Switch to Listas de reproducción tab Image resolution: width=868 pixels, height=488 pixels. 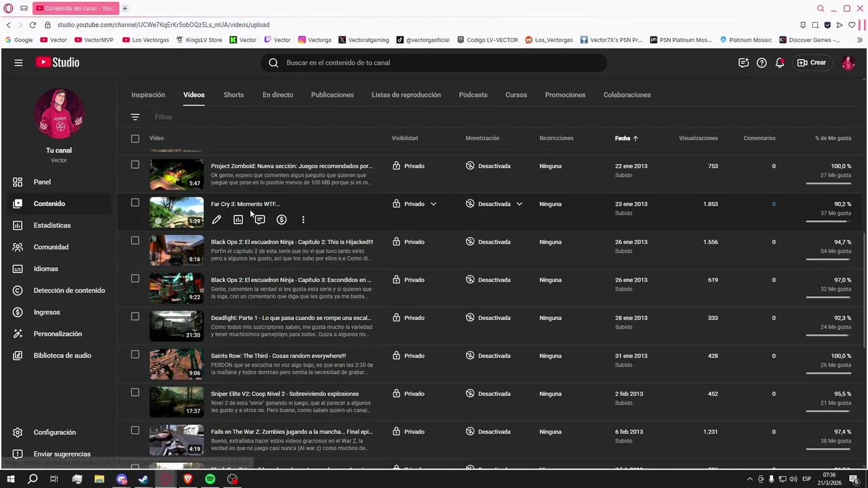[406, 95]
